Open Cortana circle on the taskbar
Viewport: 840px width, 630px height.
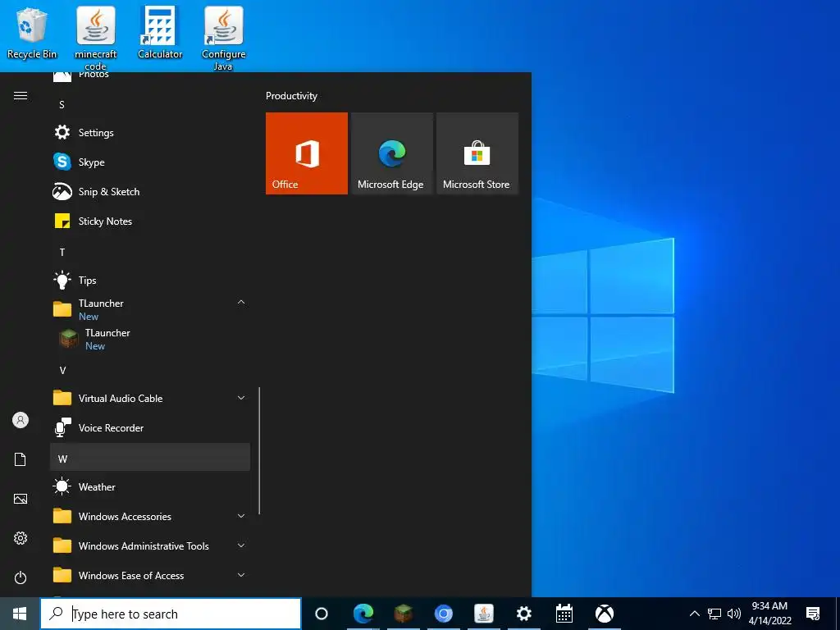pyautogui.click(x=322, y=614)
